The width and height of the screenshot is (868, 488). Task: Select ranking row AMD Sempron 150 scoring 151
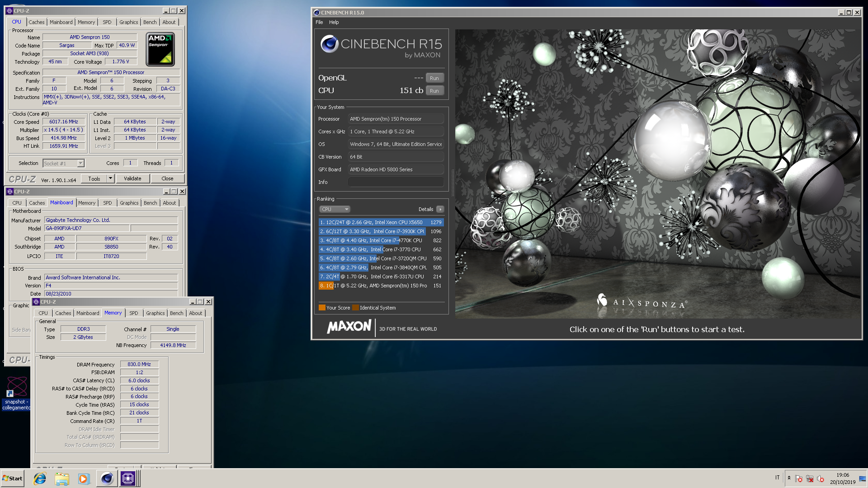(381, 286)
